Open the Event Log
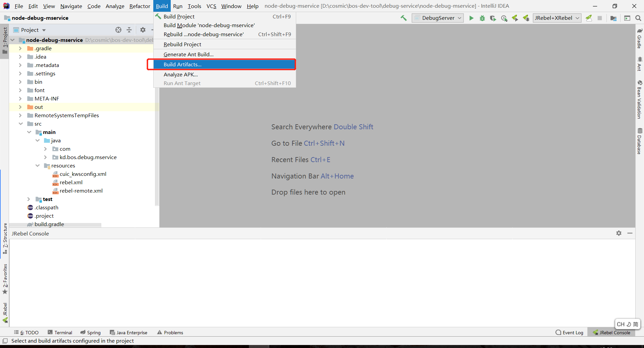The height and width of the screenshot is (348, 644). coord(570,332)
